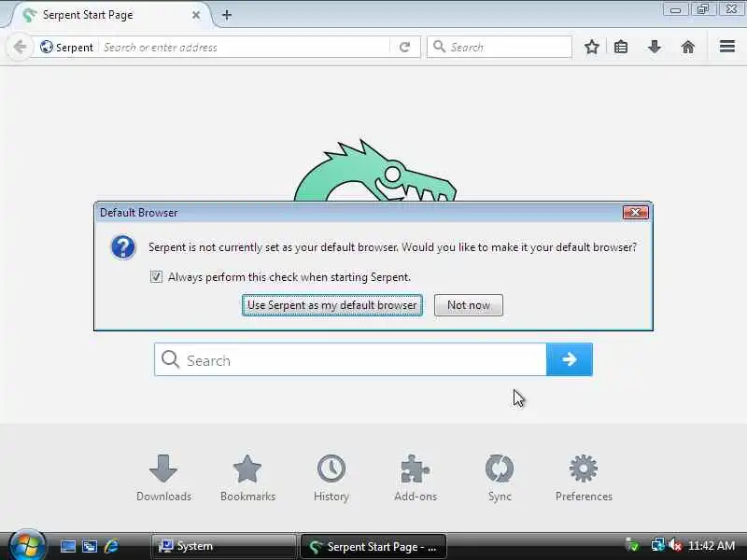Close the Serpent Start Page tab
This screenshot has width=747, height=560.
tap(196, 15)
